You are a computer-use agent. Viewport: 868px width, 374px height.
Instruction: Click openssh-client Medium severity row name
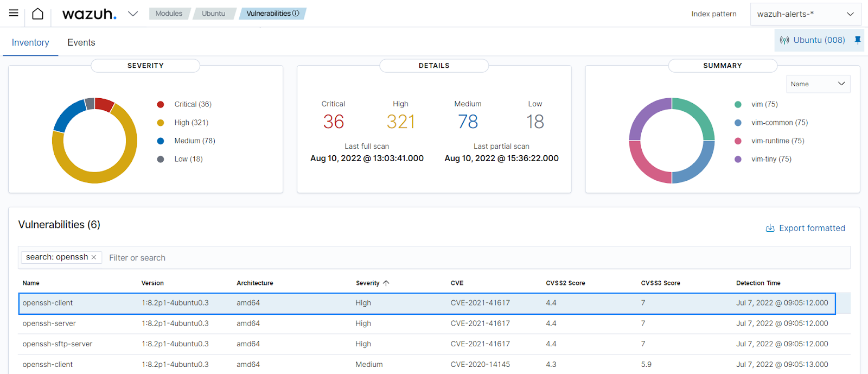48,365
